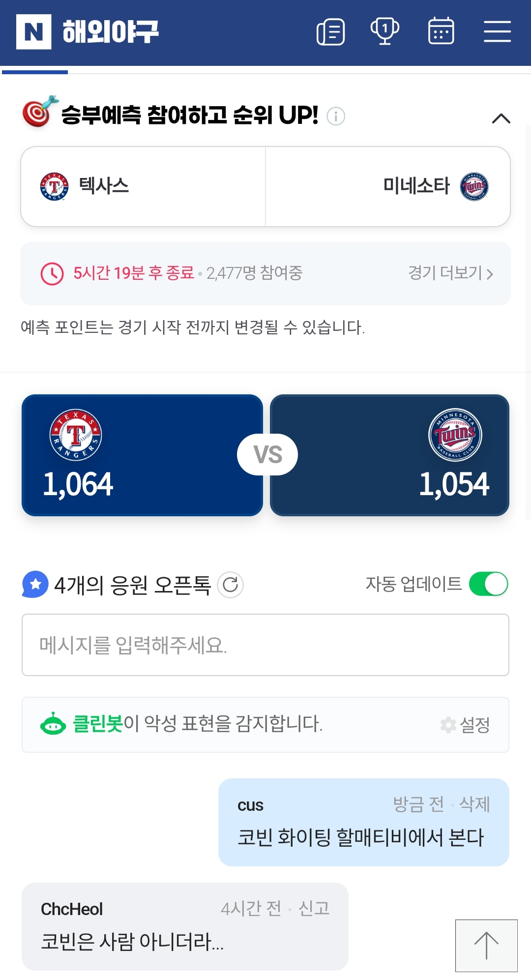Click the info icon beside 승부예측 title
Image resolution: width=531 pixels, height=980 pixels.
pos(336,117)
